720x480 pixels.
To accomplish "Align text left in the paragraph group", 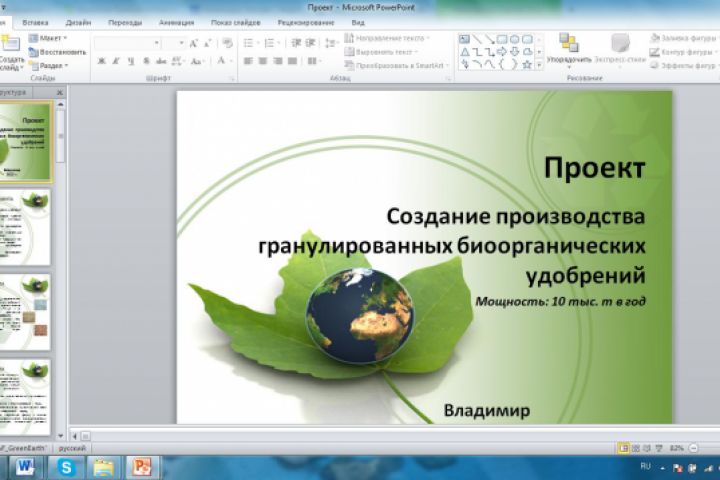I will [248, 61].
